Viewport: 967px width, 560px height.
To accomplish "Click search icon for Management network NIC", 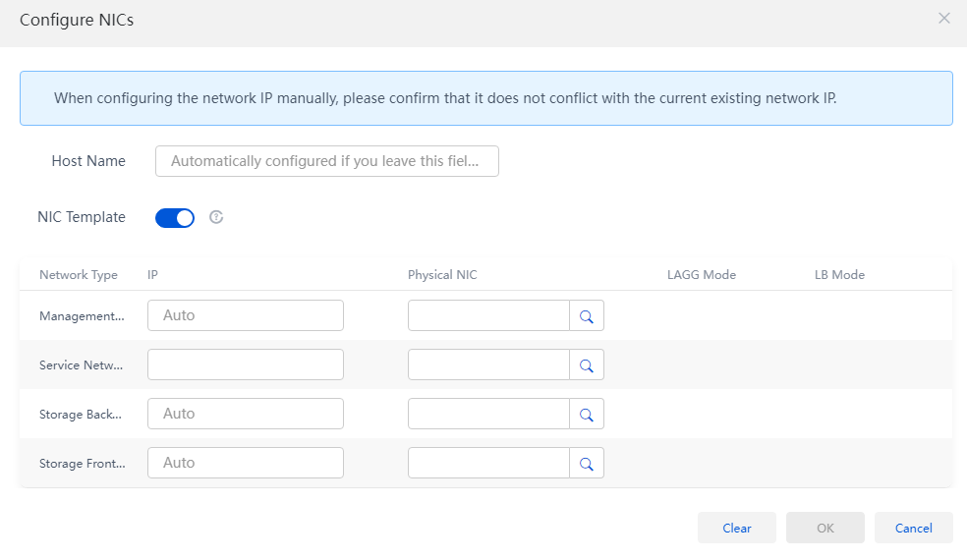I will (587, 315).
